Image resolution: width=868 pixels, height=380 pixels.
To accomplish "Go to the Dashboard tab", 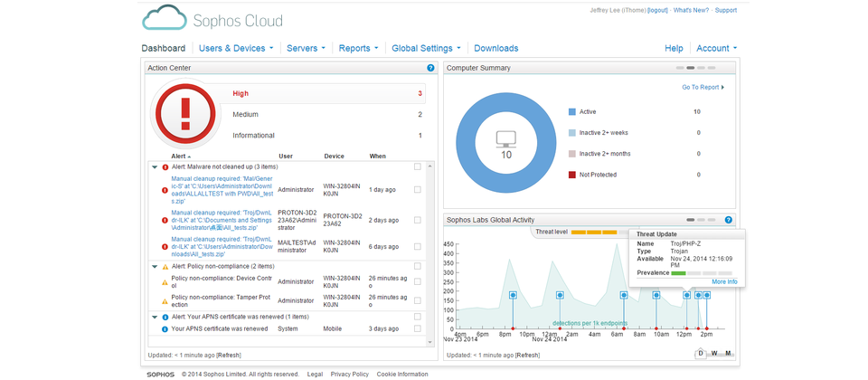I will pyautogui.click(x=164, y=48).
